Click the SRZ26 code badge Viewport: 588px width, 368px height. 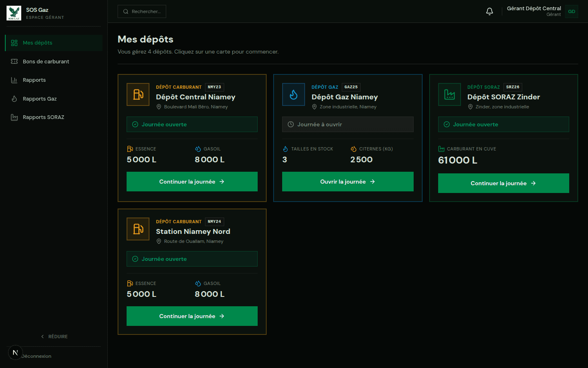513,87
